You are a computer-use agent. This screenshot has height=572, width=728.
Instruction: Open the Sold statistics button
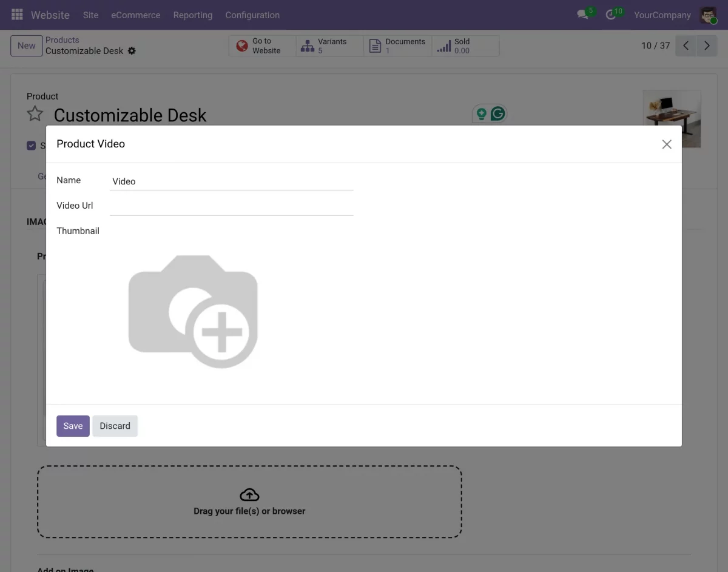coord(466,46)
